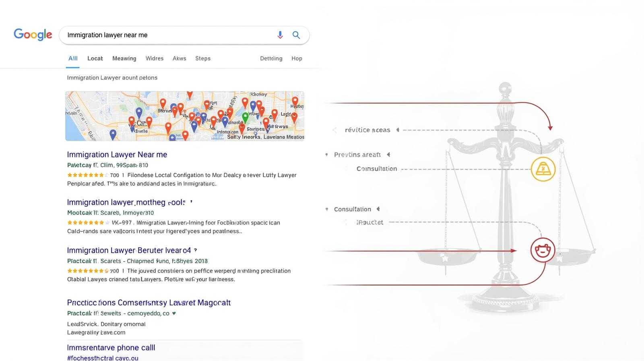This screenshot has height=361, width=644.
Task: Switch to the 'Meawing' tab
Action: (x=124, y=58)
